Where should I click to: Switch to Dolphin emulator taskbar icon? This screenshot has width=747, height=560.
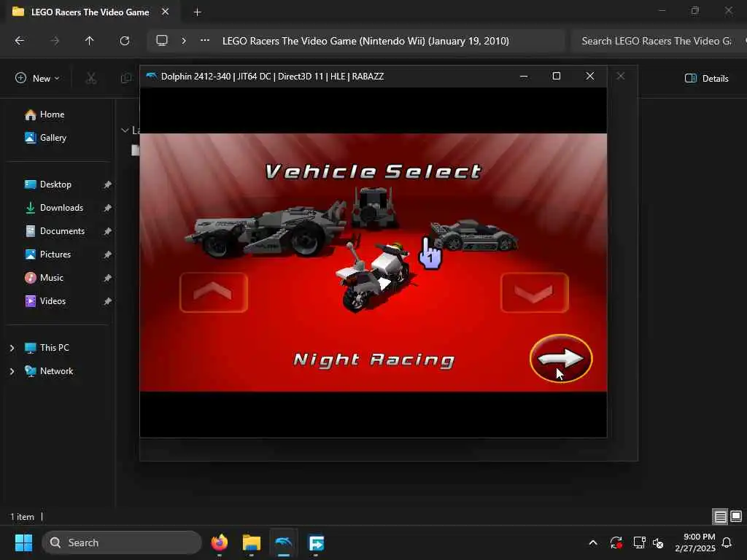(284, 542)
